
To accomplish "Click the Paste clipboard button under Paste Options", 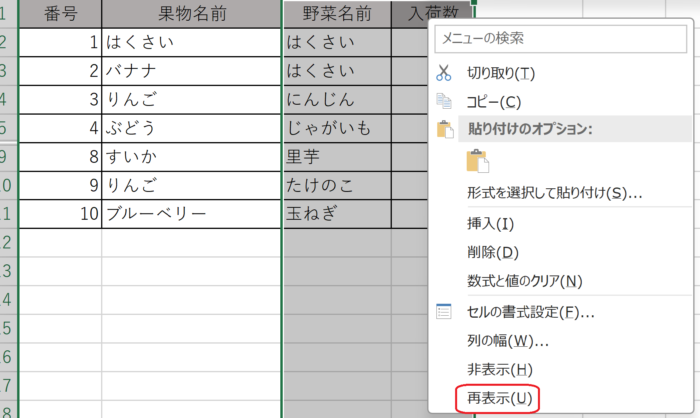I will coord(478,161).
